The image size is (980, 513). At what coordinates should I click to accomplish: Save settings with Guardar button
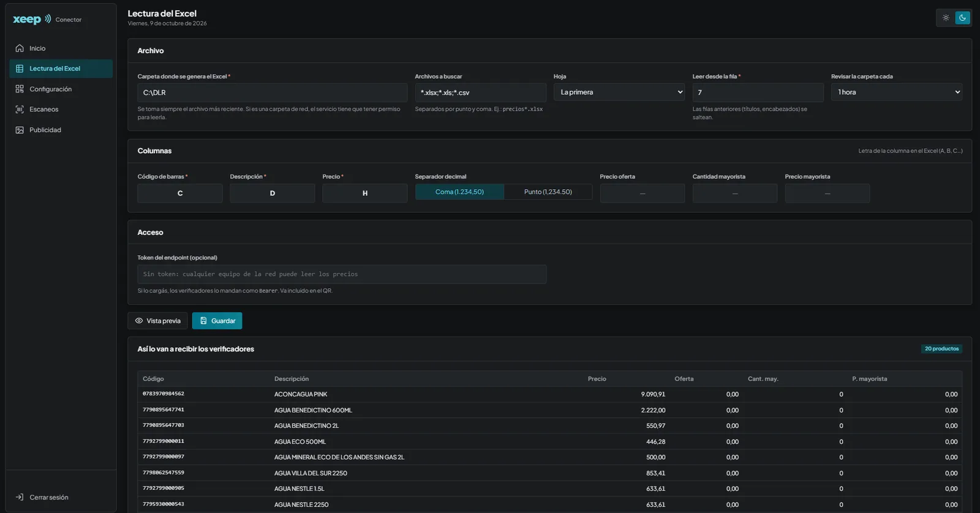pyautogui.click(x=217, y=321)
